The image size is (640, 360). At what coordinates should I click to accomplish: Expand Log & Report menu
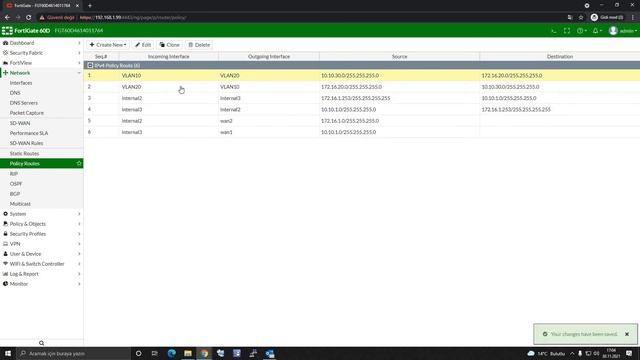point(41,274)
